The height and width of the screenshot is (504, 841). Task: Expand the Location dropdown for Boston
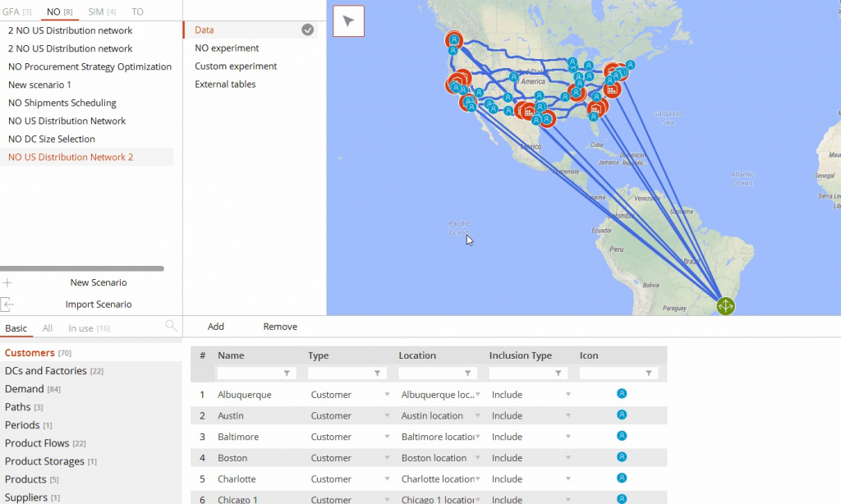click(477, 458)
